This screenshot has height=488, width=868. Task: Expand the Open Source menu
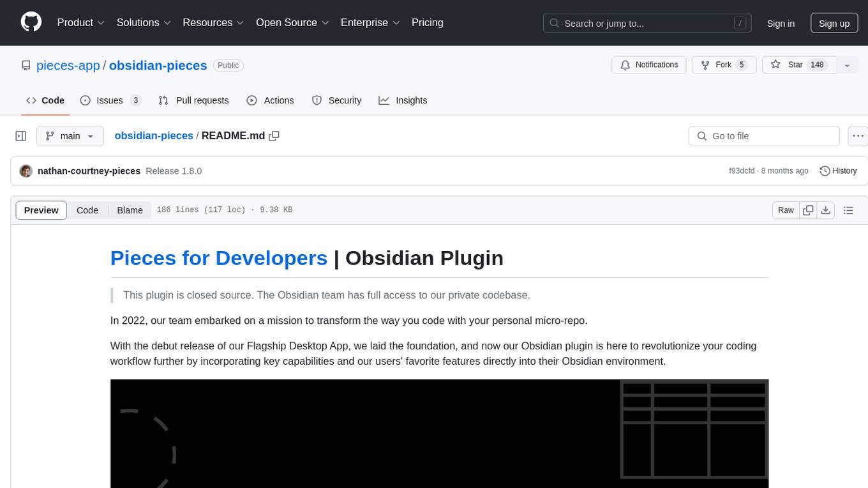[x=292, y=22]
